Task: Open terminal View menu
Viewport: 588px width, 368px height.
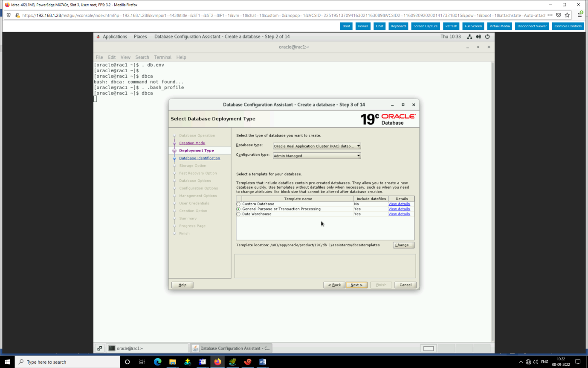Action: tap(125, 57)
